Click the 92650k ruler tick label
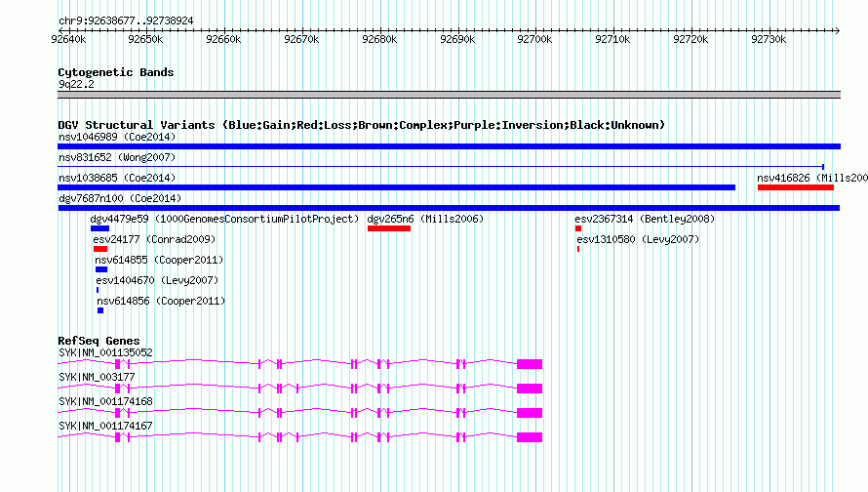 145,39
